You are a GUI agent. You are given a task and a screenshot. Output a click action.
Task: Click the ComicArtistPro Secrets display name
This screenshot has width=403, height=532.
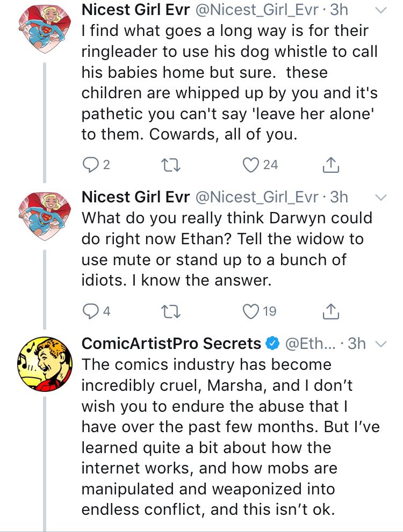point(171,343)
